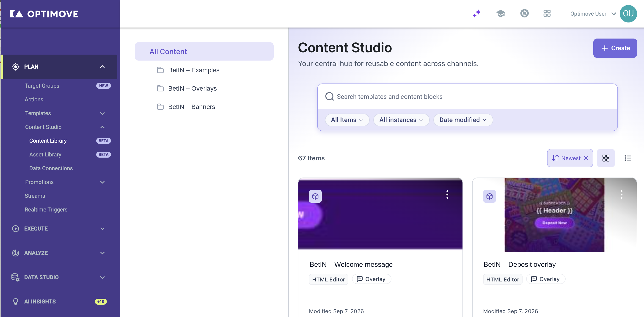Click the +10 badge on AI INSIGHTS
The height and width of the screenshot is (317, 644).
pos(101,301)
